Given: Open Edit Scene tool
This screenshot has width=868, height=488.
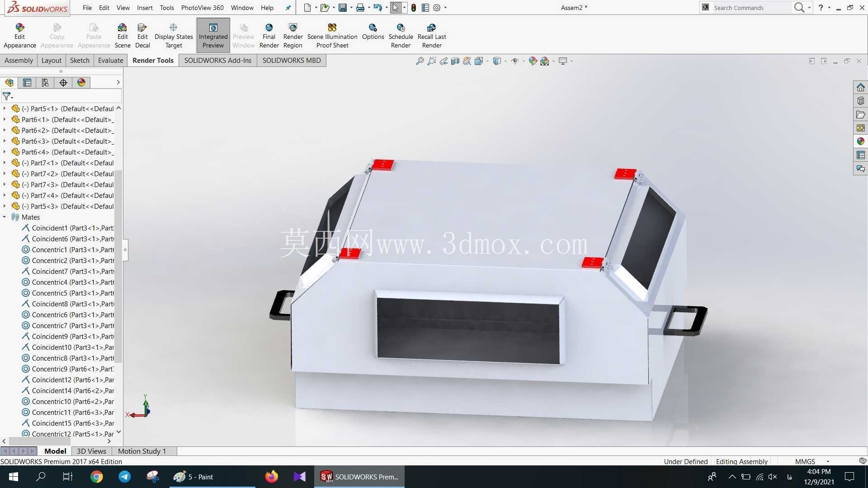Looking at the screenshot, I should (x=122, y=35).
